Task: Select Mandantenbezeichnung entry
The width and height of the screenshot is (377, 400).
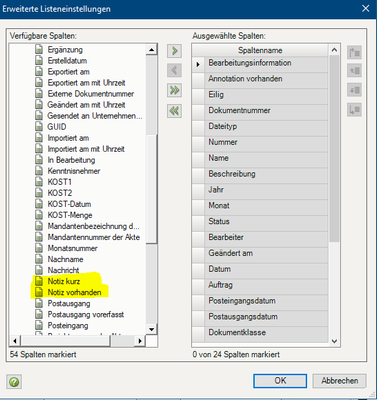Action: [x=94, y=226]
